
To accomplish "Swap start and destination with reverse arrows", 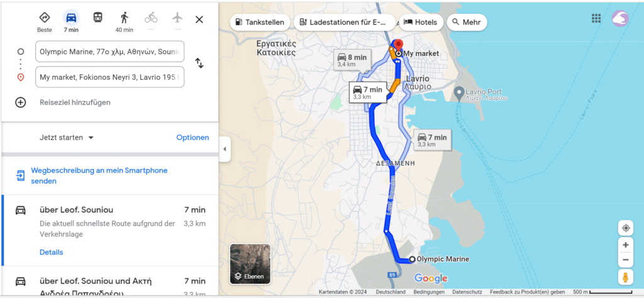I will (199, 63).
